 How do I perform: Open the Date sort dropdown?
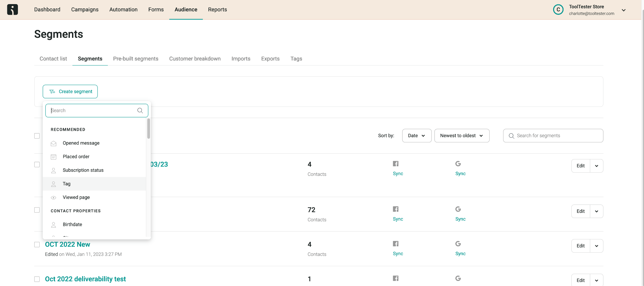pos(417,135)
